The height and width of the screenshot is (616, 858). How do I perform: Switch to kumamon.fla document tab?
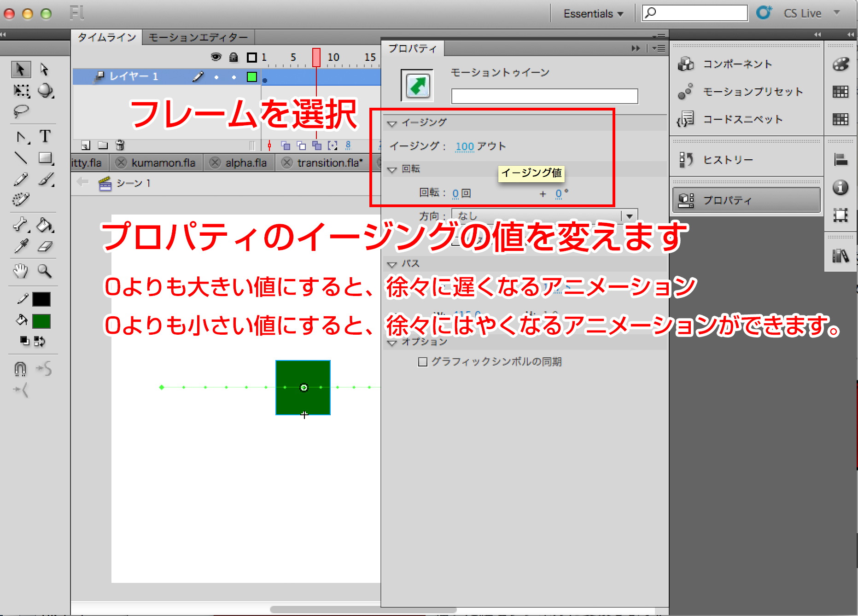163,163
